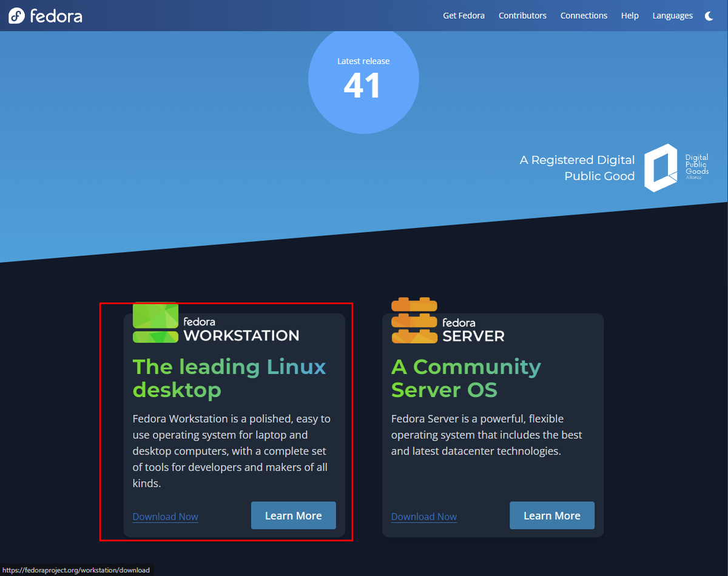This screenshot has width=728, height=576.
Task: Click the Fedora Workstation description paragraph
Action: coord(232,451)
